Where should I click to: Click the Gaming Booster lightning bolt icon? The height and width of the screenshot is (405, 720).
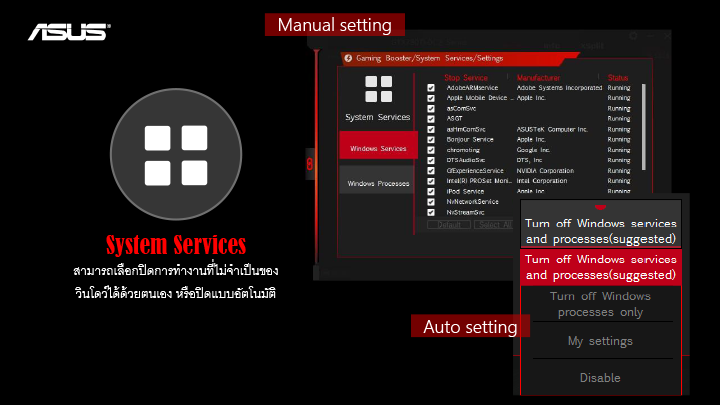(x=348, y=58)
